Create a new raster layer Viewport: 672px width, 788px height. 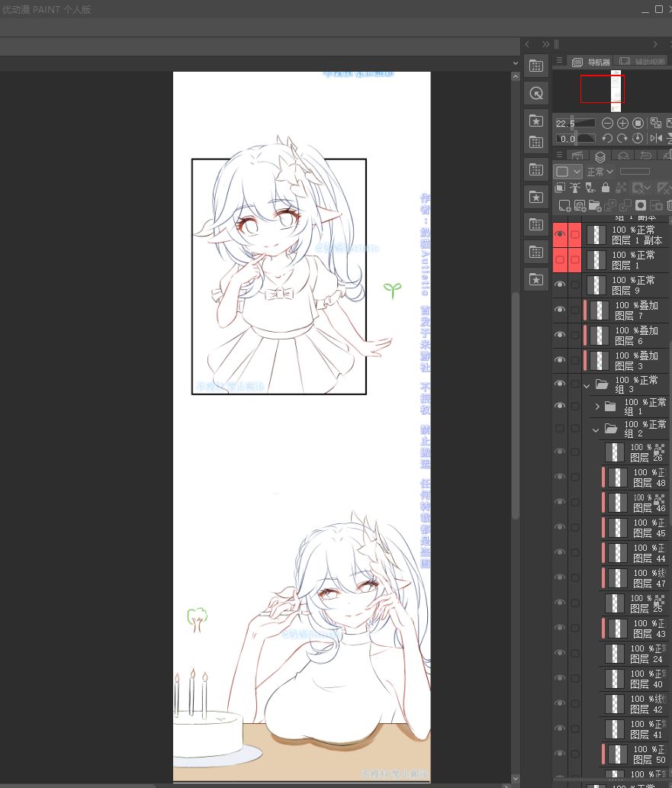click(563, 205)
